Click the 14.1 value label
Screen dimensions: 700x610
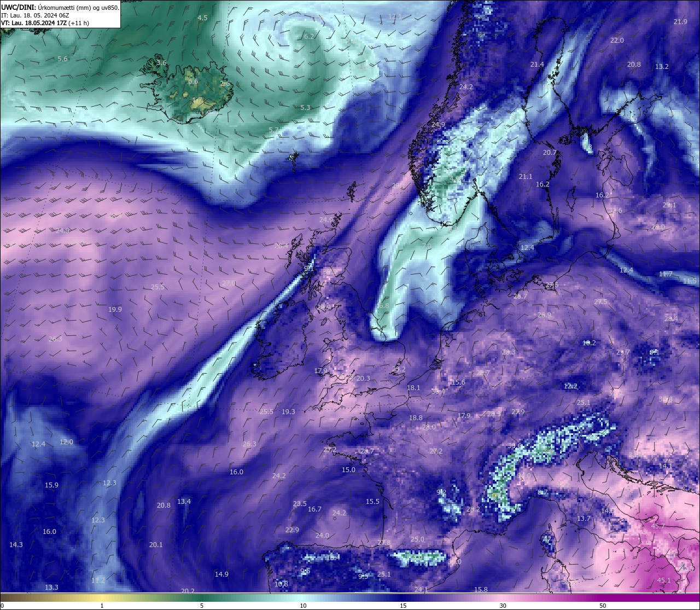click(665, 466)
